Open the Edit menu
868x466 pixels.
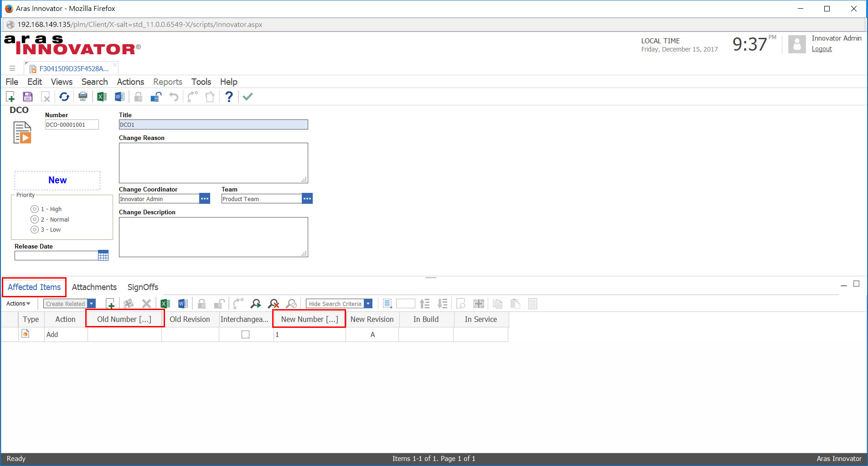point(35,82)
